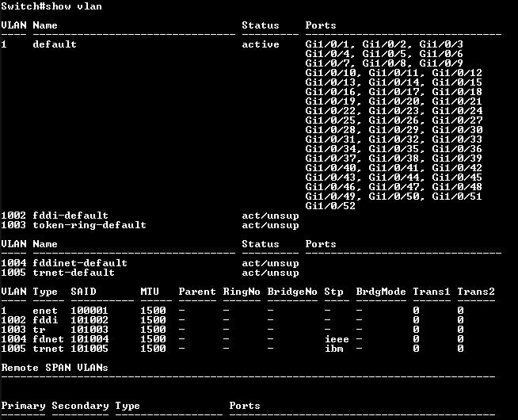This screenshot has height=420, width=518.
Task: Click port Gi1/0/5
Action: click(384, 54)
